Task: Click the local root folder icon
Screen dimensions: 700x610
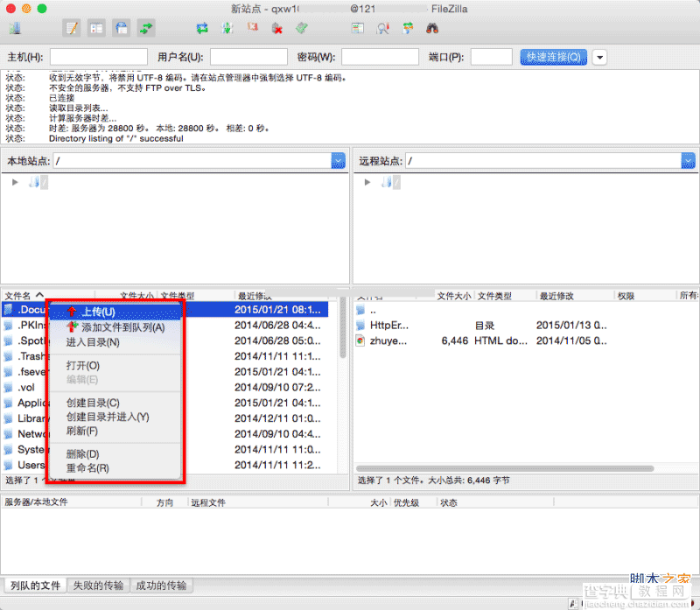Action: coord(34,182)
